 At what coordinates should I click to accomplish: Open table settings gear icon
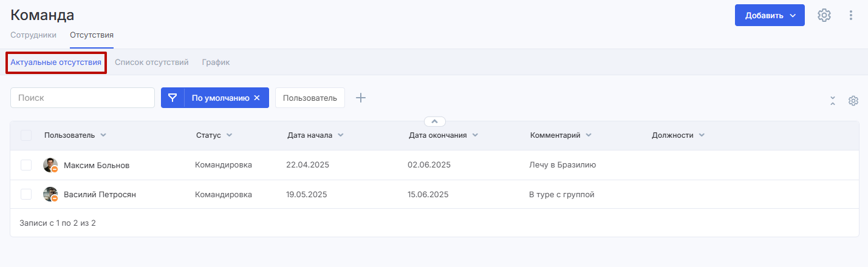853,101
